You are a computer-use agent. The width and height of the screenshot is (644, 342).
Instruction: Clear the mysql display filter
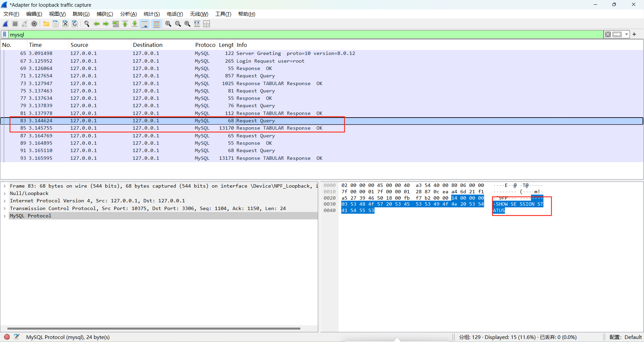(x=608, y=35)
